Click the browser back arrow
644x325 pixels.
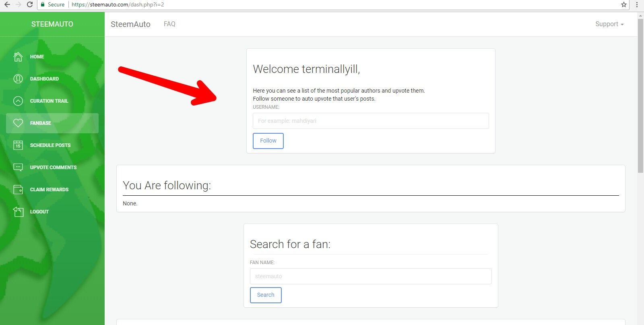click(x=7, y=4)
